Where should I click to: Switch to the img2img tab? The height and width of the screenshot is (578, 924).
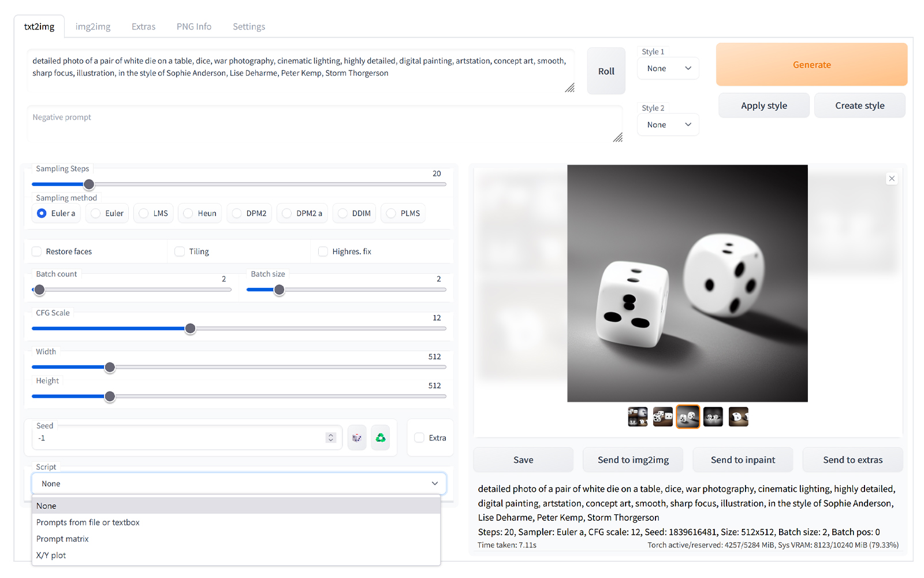click(93, 26)
